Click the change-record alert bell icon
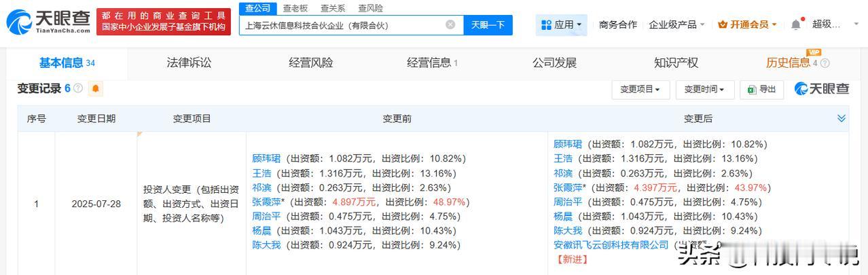 pyautogui.click(x=96, y=88)
